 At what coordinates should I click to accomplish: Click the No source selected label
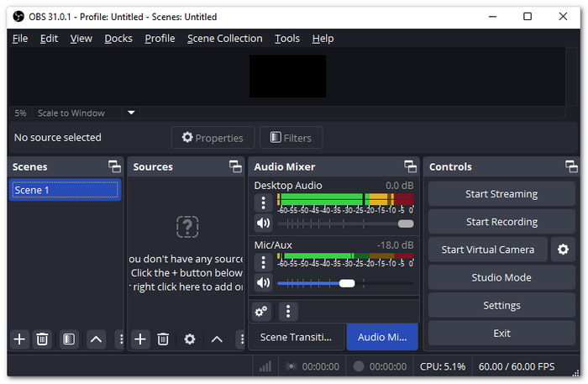point(57,137)
